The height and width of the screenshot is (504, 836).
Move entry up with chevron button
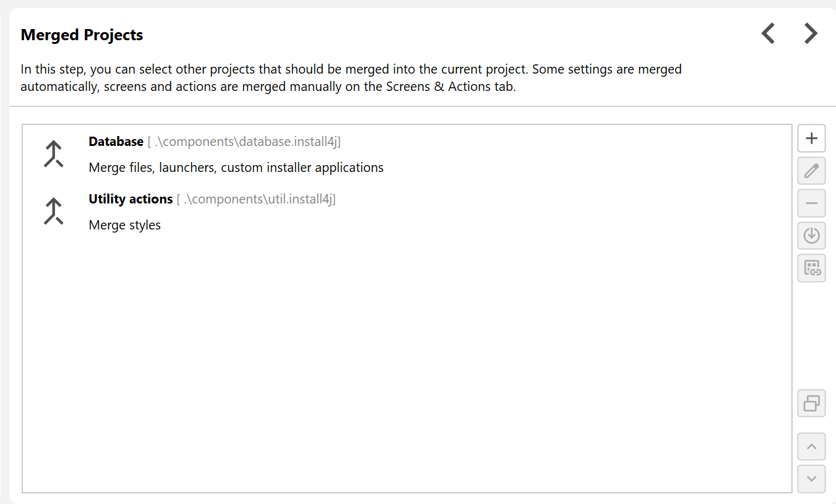point(811,446)
